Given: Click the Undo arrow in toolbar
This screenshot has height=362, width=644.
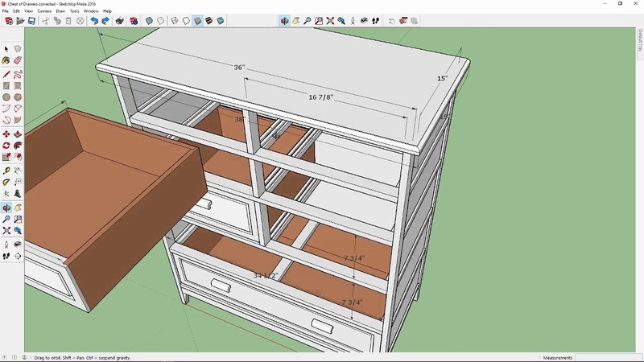Looking at the screenshot, I should point(94,21).
